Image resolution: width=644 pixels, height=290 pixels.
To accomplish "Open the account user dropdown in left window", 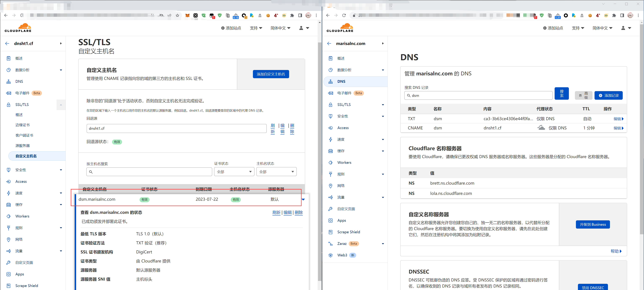I will [304, 28].
